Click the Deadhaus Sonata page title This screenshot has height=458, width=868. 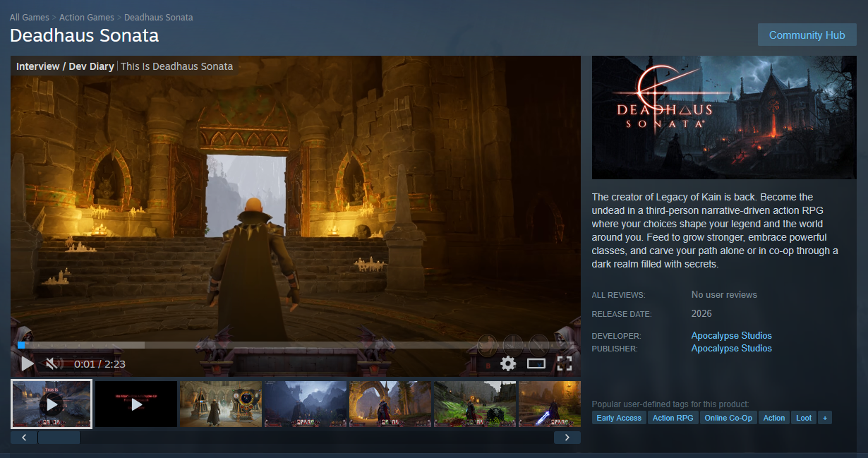(x=84, y=35)
